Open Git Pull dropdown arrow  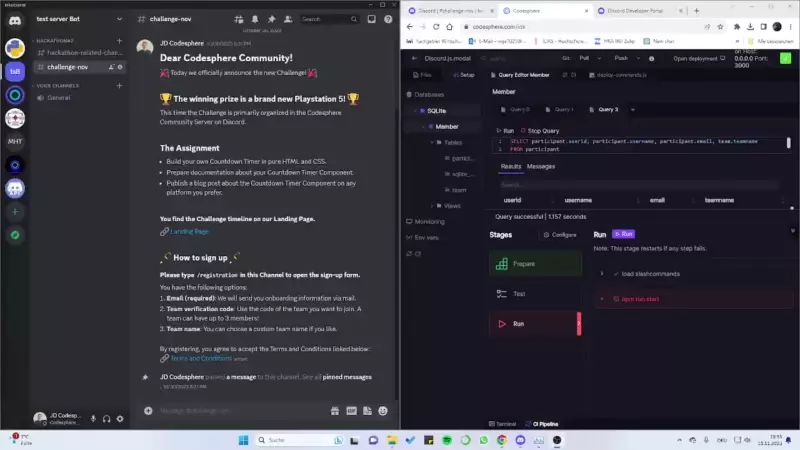click(x=599, y=58)
